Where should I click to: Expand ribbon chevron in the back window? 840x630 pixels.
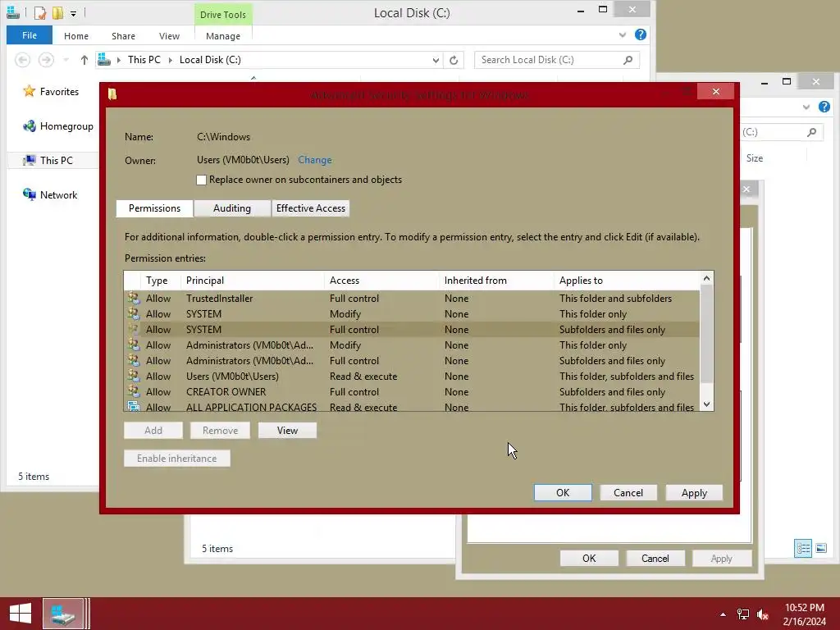806,107
